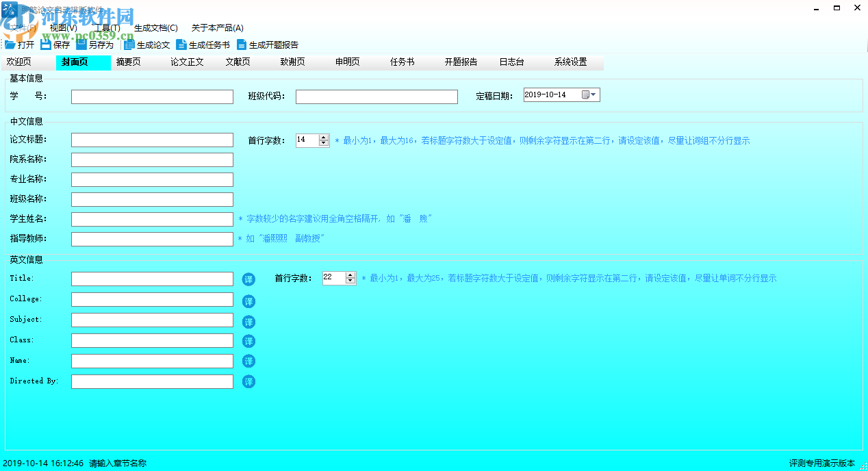Click the translate icon beside the Subject field
Viewport: 868px width, 471px height.
[x=248, y=322]
